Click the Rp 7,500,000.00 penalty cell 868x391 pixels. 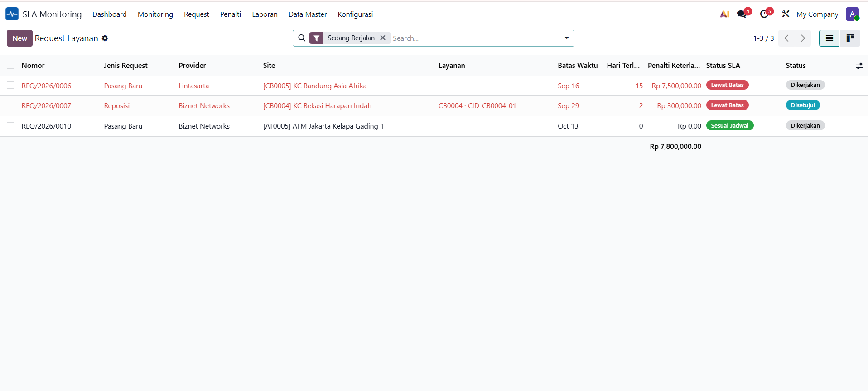point(676,86)
